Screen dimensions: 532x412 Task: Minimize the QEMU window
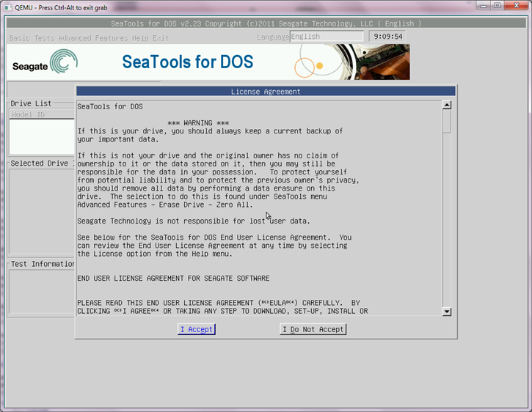tap(484, 6)
